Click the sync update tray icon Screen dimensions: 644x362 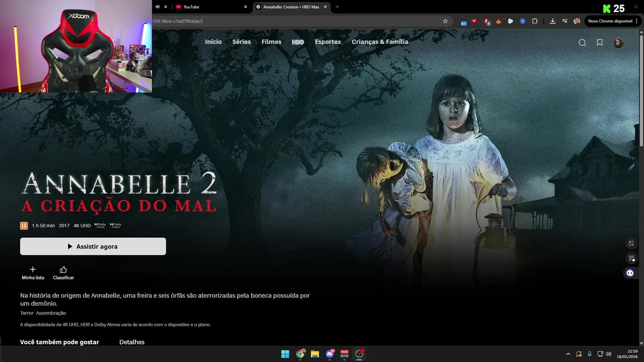(x=579, y=354)
